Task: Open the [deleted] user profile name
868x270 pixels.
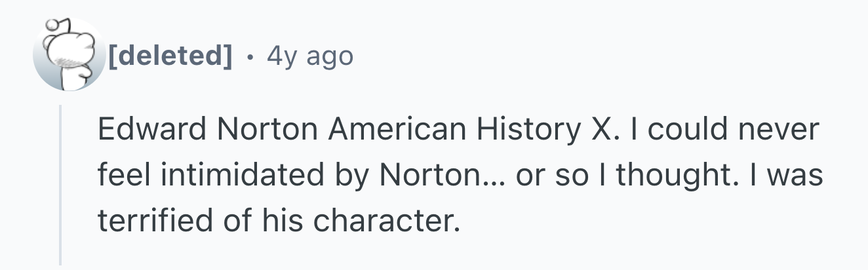Action: pyautogui.click(x=170, y=56)
